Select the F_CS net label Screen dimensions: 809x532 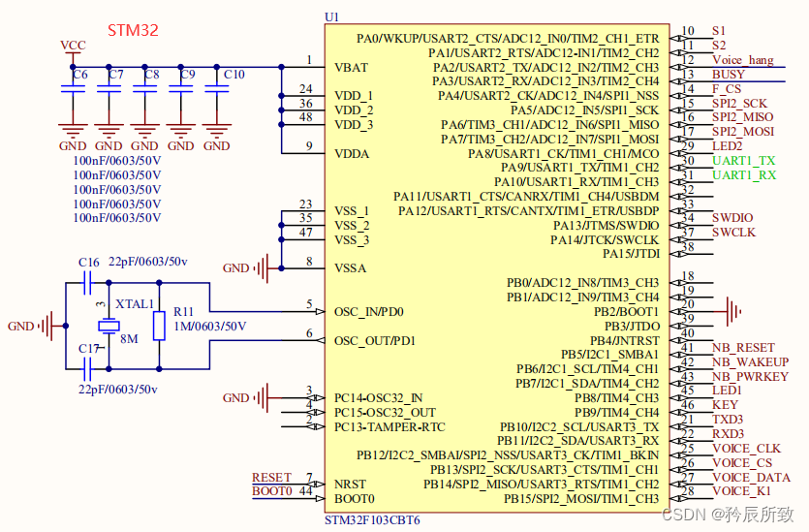727,89
